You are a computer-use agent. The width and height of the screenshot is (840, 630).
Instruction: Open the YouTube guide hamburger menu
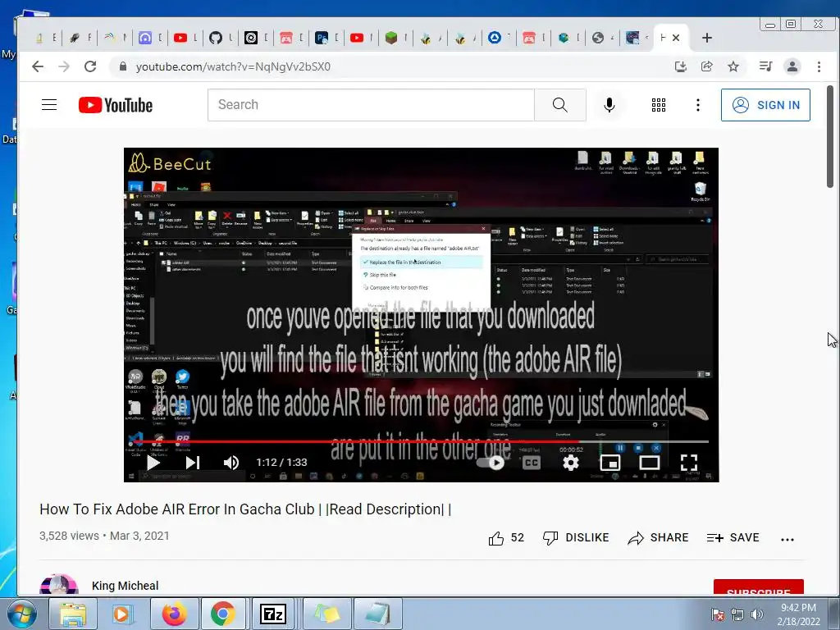click(x=49, y=104)
